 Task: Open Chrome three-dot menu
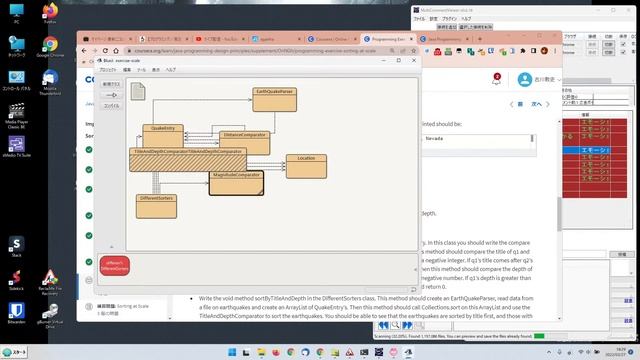point(555,51)
